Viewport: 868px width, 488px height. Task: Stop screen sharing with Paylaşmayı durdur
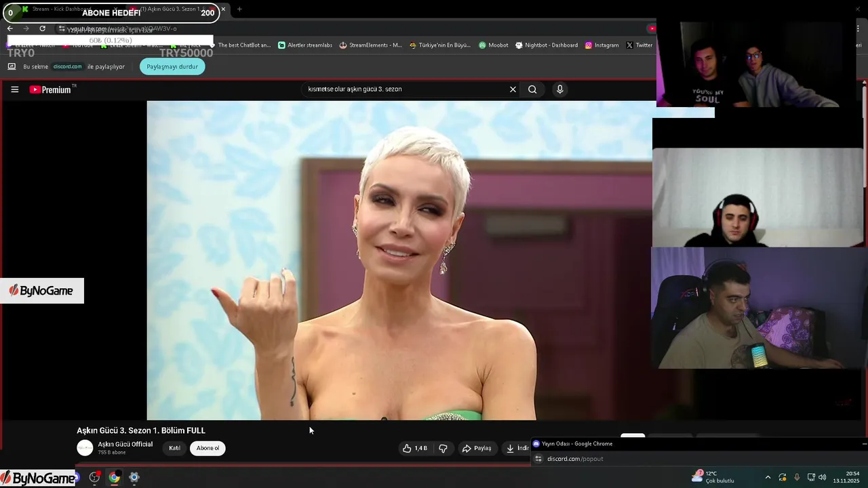tap(172, 66)
